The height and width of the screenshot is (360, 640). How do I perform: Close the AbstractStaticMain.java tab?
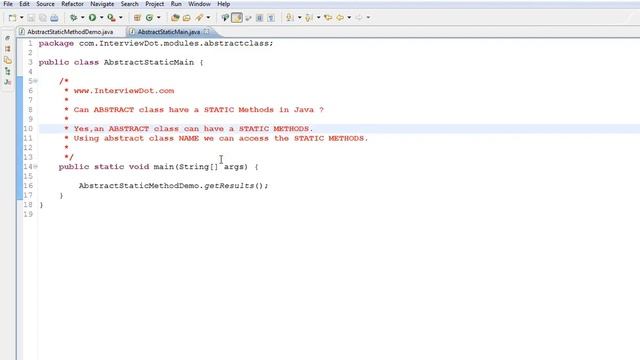tap(207, 31)
